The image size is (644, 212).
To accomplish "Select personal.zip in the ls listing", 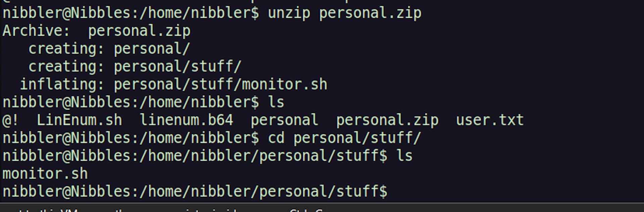I will [387, 121].
